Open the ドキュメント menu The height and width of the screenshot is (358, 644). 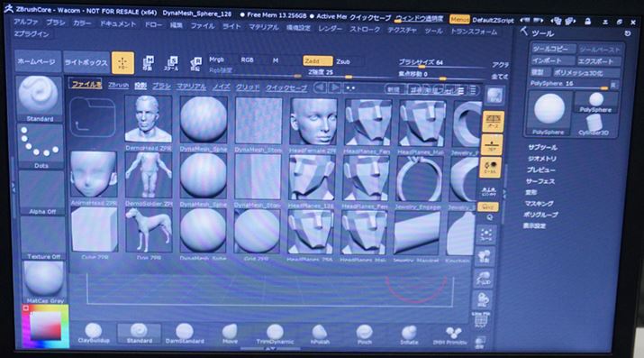(118, 23)
